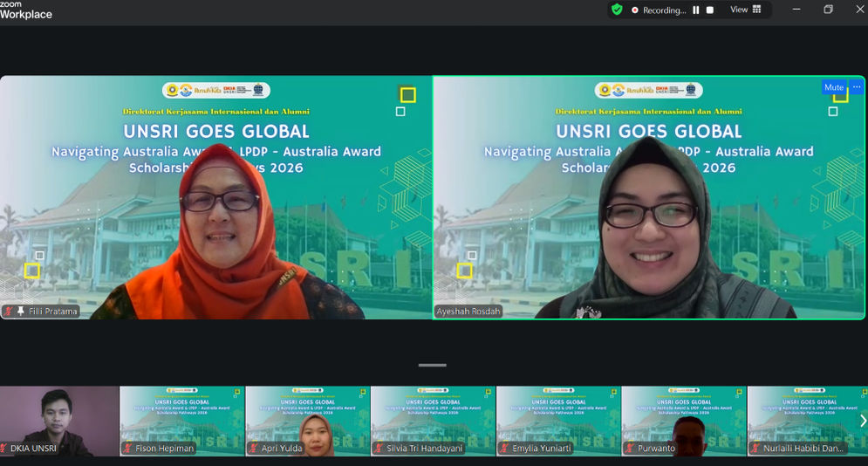Select Silvia Tri Handayani participant thumbnail
The image size is (868, 466).
coord(433,419)
